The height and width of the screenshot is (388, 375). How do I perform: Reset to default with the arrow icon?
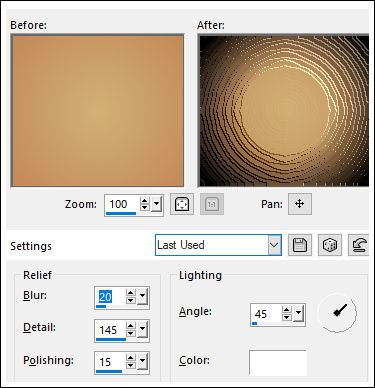click(x=359, y=245)
